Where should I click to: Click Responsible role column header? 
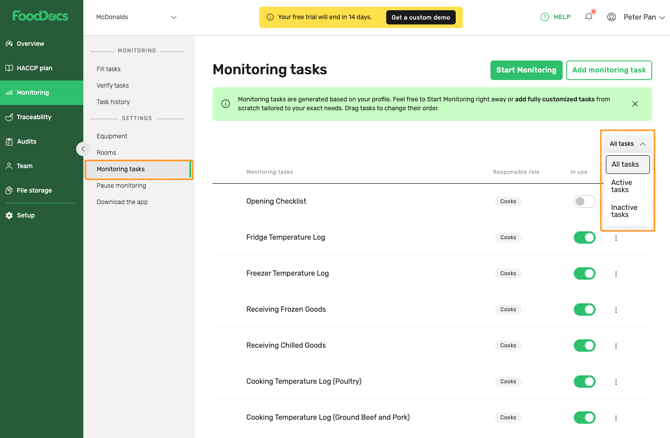coord(516,172)
